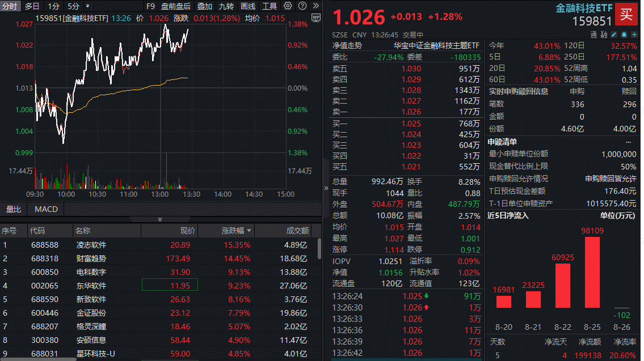This screenshot has height=361, width=644.
Task: Switch to the 多日 multi-day chart tab
Action: pyautogui.click(x=33, y=6)
